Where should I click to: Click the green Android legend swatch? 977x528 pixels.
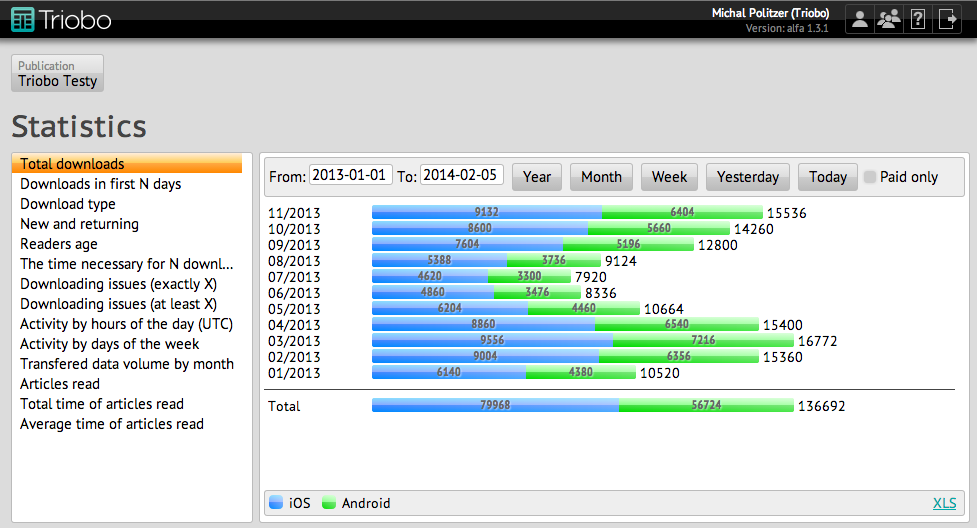click(328, 503)
